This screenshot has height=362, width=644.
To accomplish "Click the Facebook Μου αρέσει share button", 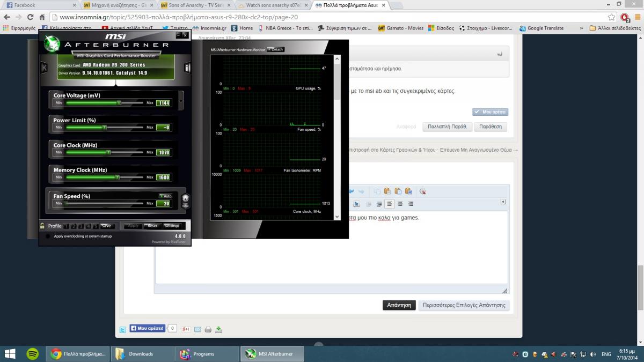I will click(x=147, y=328).
